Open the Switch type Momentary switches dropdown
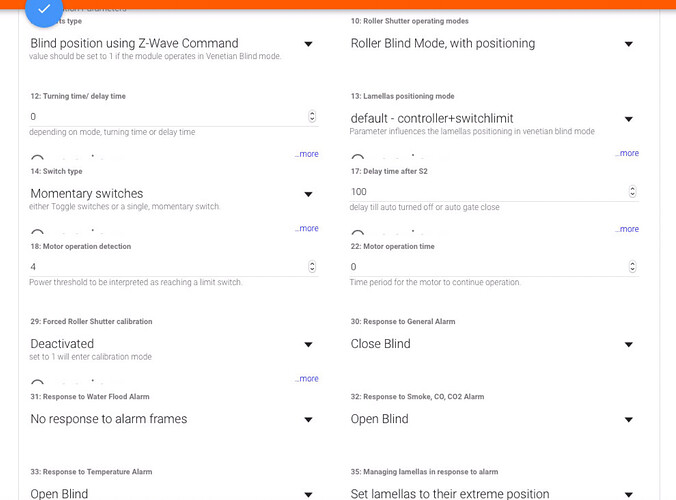This screenshot has width=676, height=500. (x=172, y=193)
